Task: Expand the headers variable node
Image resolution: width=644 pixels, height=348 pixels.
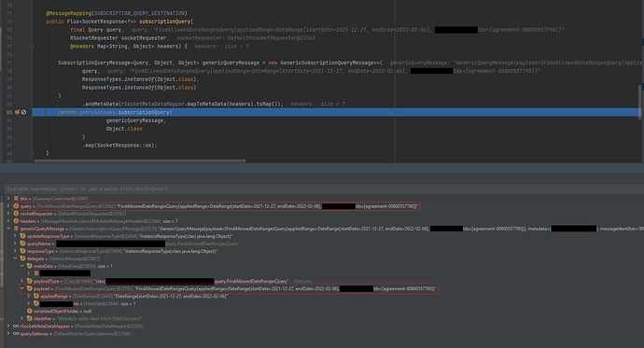Action: (x=8, y=221)
